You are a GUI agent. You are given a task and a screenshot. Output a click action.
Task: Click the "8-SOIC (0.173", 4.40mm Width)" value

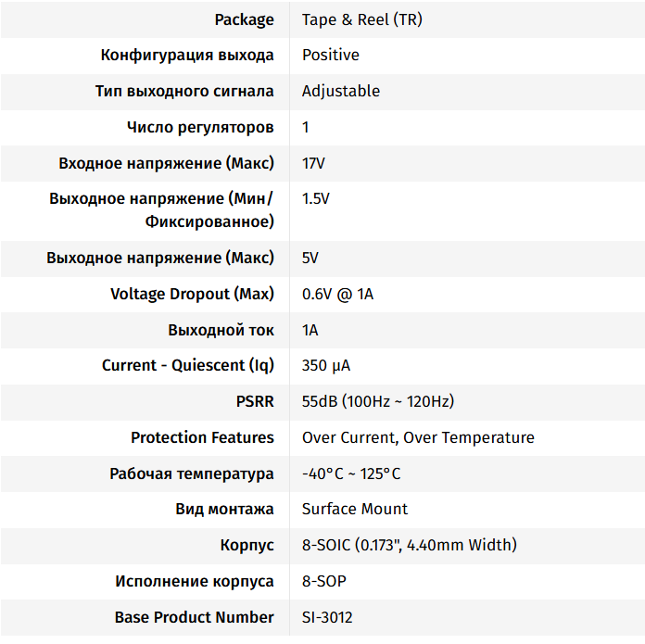pos(410,545)
